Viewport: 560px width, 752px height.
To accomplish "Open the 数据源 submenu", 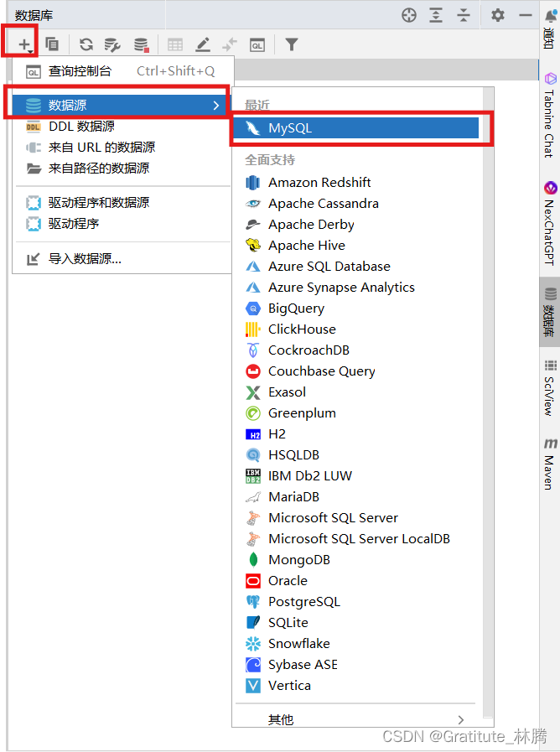I will (121, 105).
